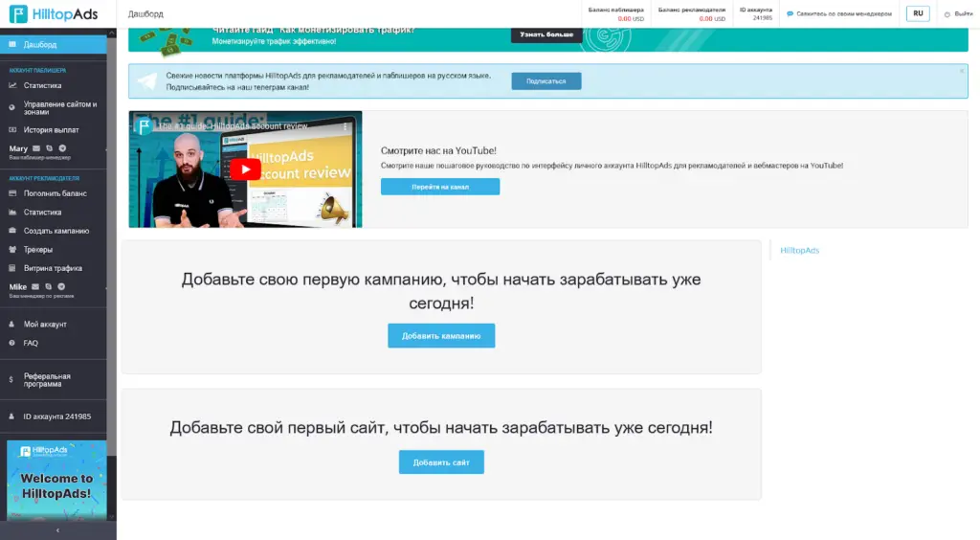Click the Дашборд grid icon in sidebar
Screen dimensions: 980x540
(11, 44)
